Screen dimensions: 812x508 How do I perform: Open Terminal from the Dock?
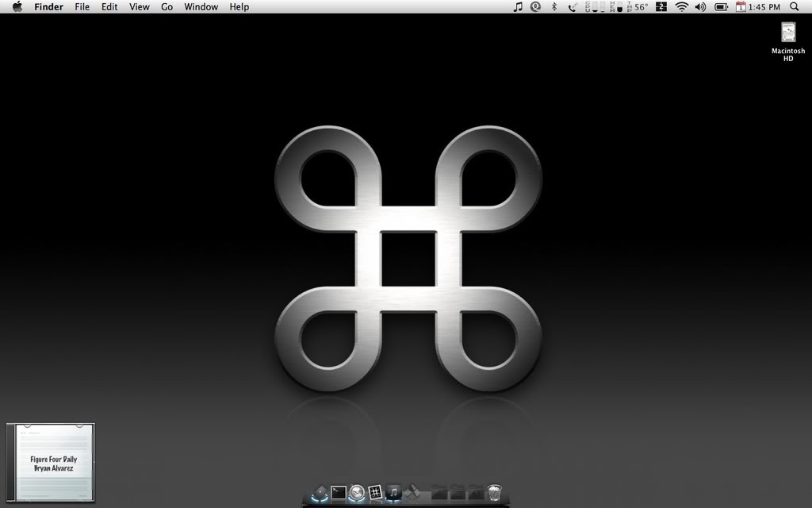click(x=338, y=492)
